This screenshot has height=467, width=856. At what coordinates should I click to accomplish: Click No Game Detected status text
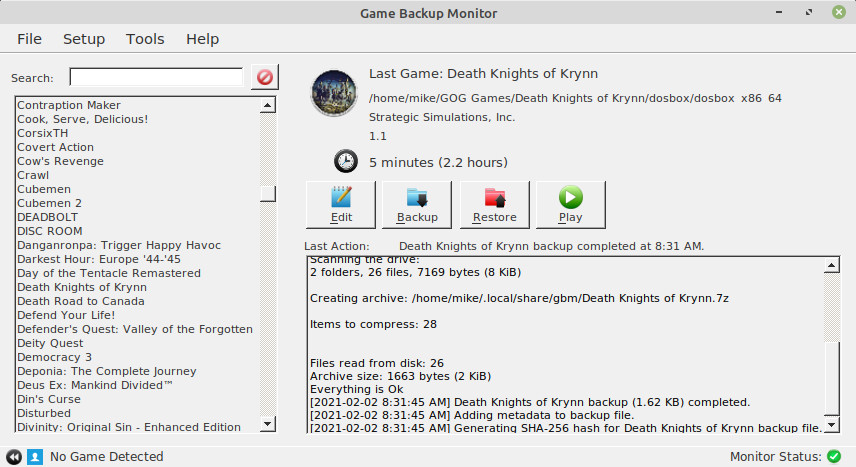tap(106, 457)
